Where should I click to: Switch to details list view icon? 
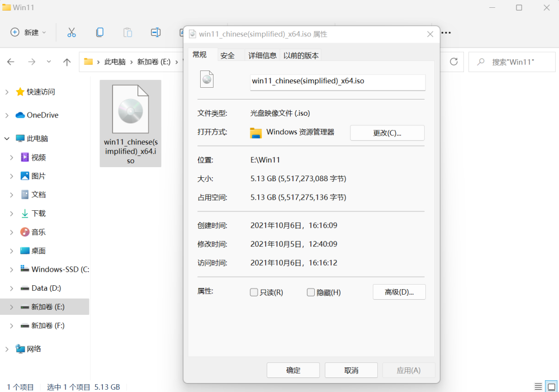(x=538, y=386)
